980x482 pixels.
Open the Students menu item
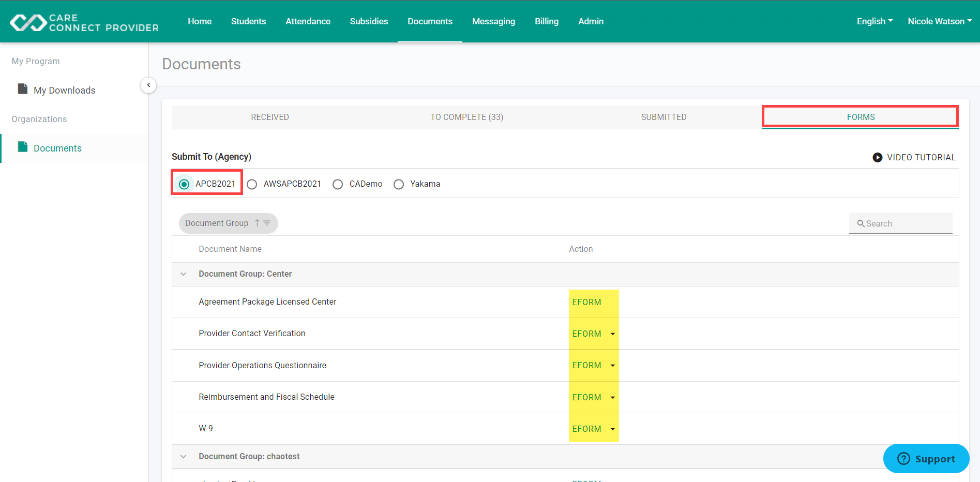tap(248, 21)
